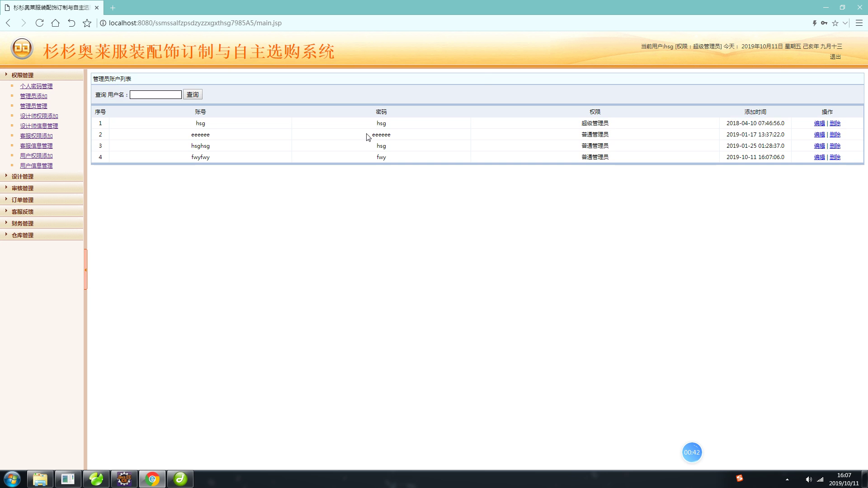Open 用户信息管理 in sidebar
This screenshot has width=868, height=488.
36,165
